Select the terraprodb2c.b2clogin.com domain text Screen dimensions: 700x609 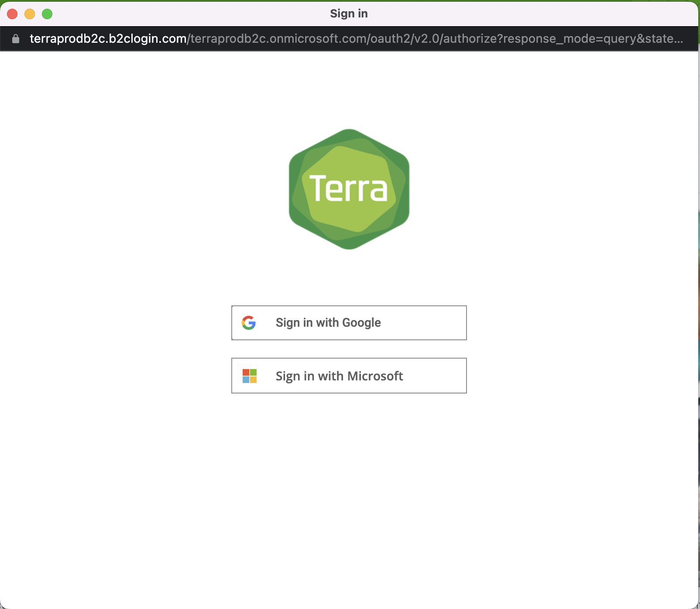click(x=108, y=39)
